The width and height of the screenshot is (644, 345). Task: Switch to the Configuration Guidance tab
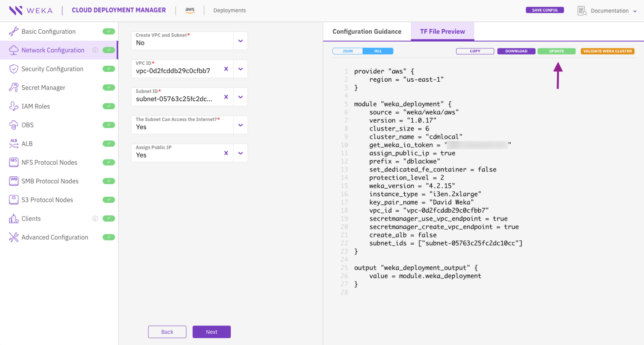(x=367, y=32)
